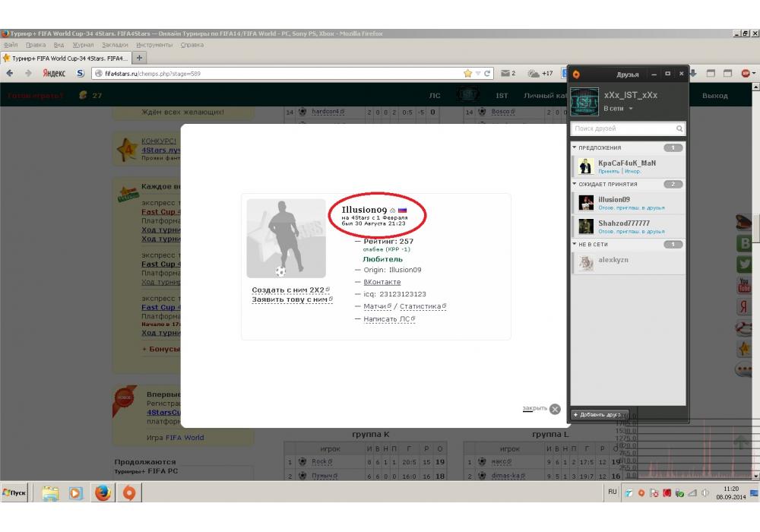
Task: Click search magnifier in Origin friends window
Action: point(679,128)
